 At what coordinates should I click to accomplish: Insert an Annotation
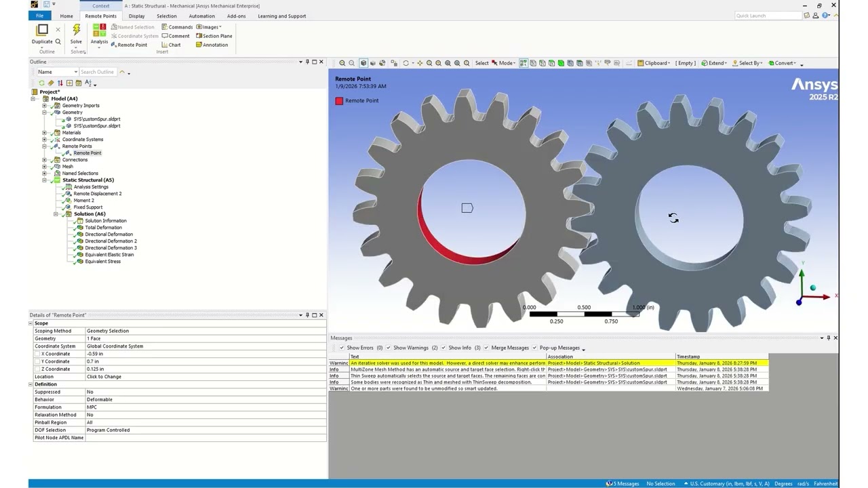click(212, 45)
